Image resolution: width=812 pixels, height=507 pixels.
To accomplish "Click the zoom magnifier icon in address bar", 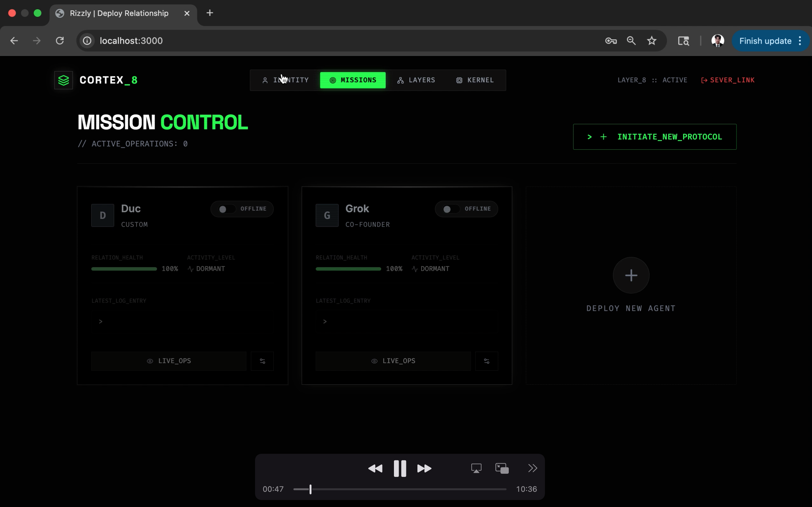I will (631, 41).
